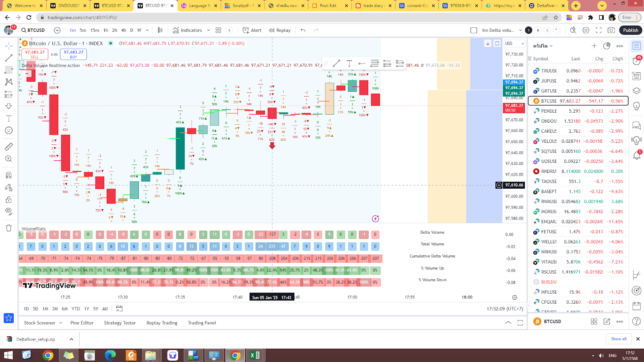Open the Help Center question icon

click(636, 321)
